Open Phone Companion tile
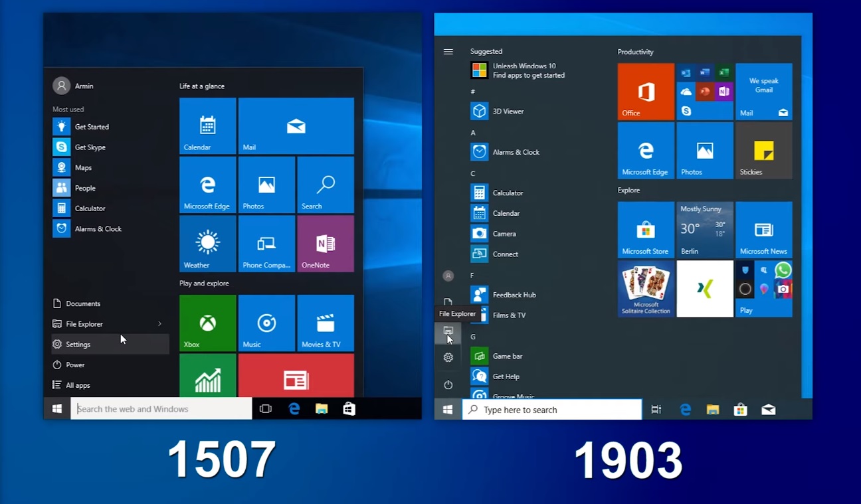 pos(266,244)
